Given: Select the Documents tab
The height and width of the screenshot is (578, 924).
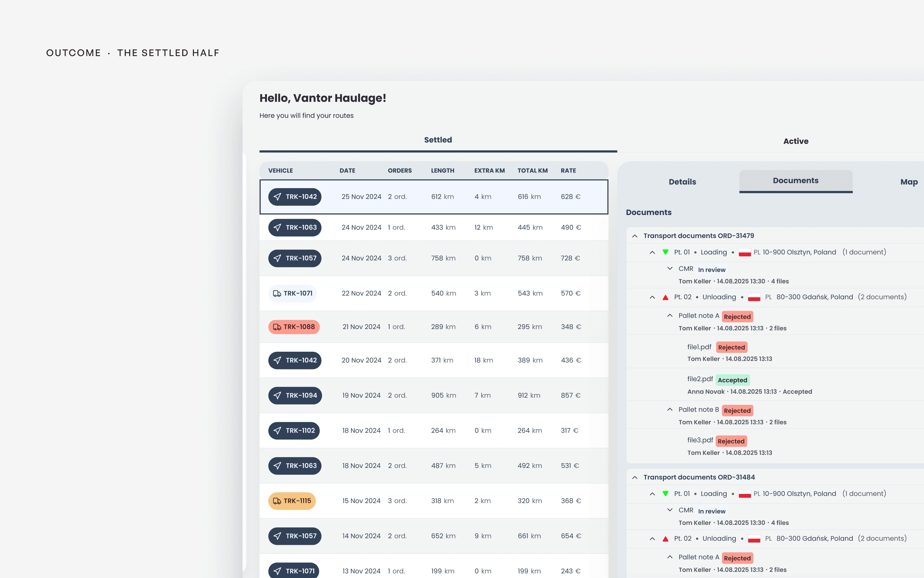Looking at the screenshot, I should (x=796, y=181).
